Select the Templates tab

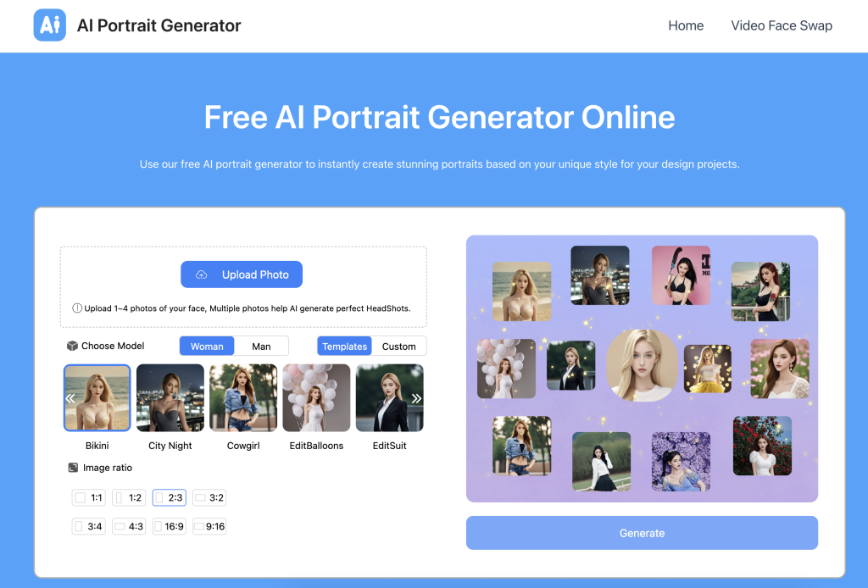pos(344,347)
